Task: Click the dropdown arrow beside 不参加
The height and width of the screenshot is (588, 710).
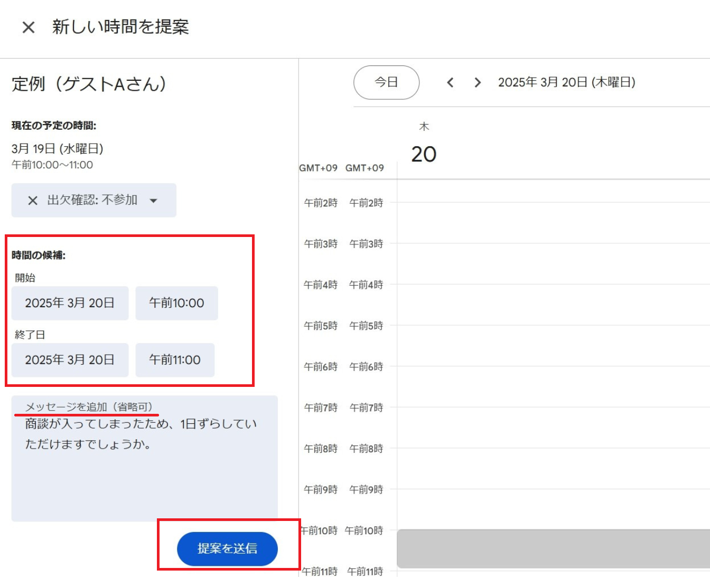Action: click(154, 201)
